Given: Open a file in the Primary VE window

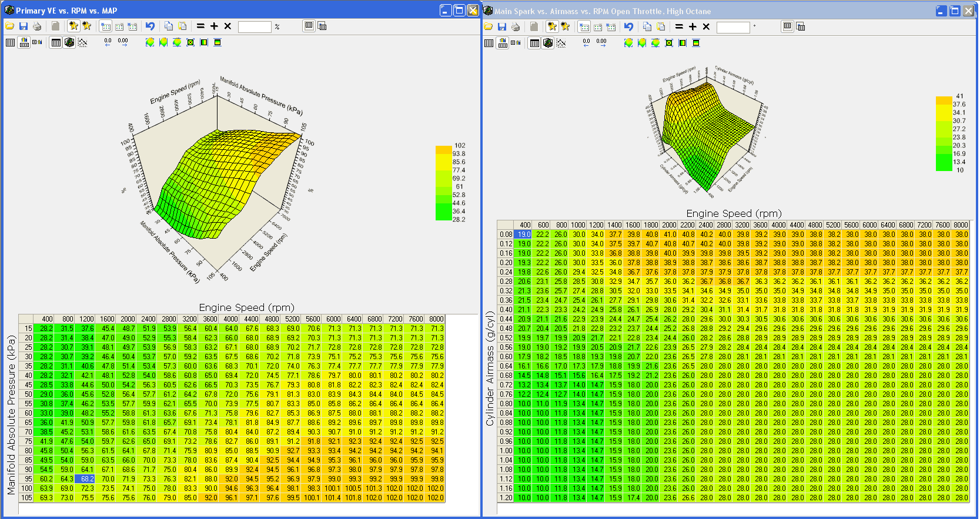Looking at the screenshot, I should tap(10, 26).
